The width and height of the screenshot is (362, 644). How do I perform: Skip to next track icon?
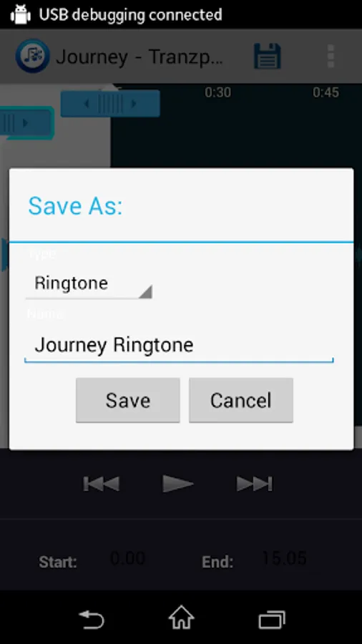pos(254,484)
